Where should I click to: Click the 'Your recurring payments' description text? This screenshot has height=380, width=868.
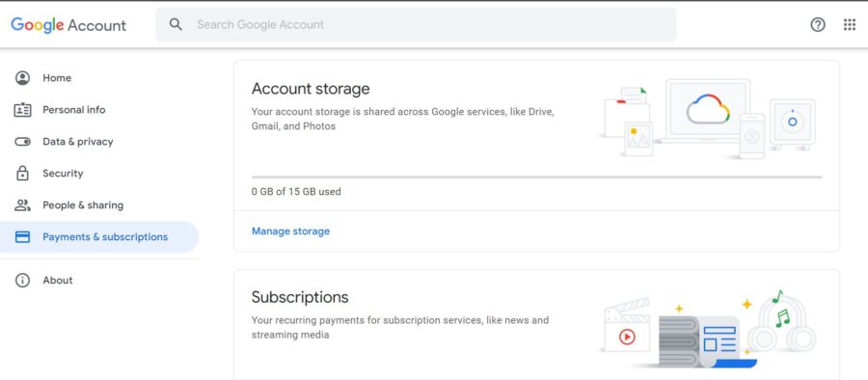400,327
